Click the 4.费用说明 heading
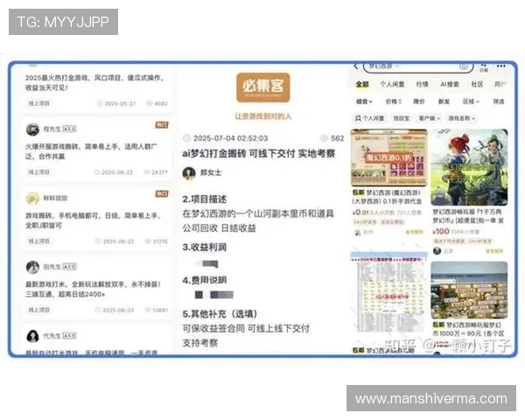The width and height of the screenshot is (525, 420). 204,280
